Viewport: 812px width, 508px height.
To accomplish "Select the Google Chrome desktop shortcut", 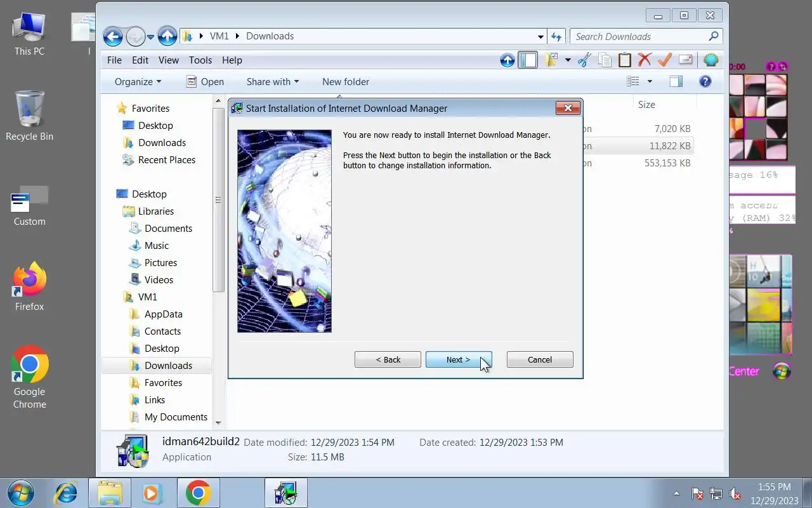I will click(x=29, y=377).
